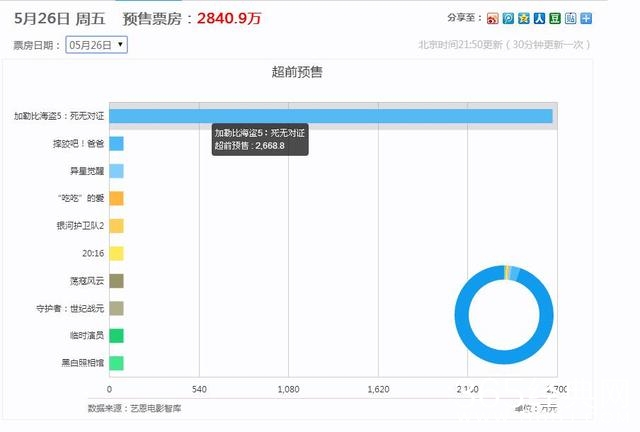
Task: Open the 票房日期 date dropdown
Action: click(x=97, y=44)
